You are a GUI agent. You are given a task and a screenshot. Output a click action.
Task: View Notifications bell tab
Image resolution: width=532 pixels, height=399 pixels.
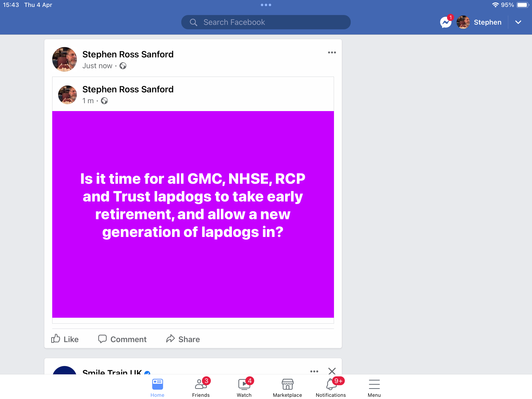tap(331, 387)
